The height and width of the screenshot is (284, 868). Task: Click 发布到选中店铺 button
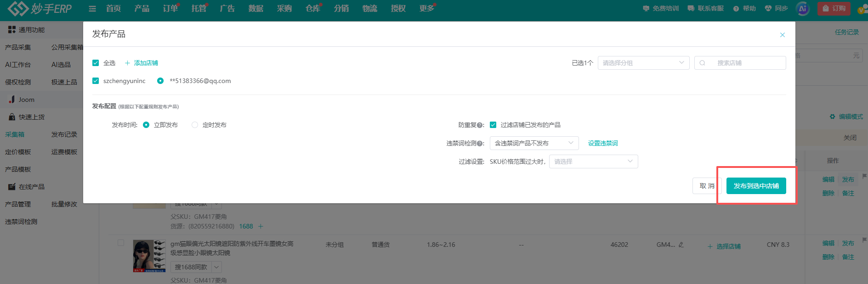coord(756,186)
